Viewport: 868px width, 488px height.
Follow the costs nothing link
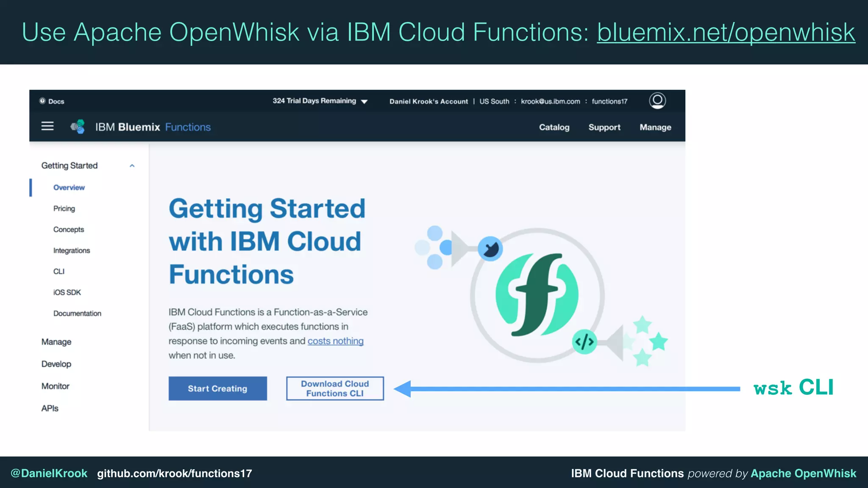(x=336, y=341)
